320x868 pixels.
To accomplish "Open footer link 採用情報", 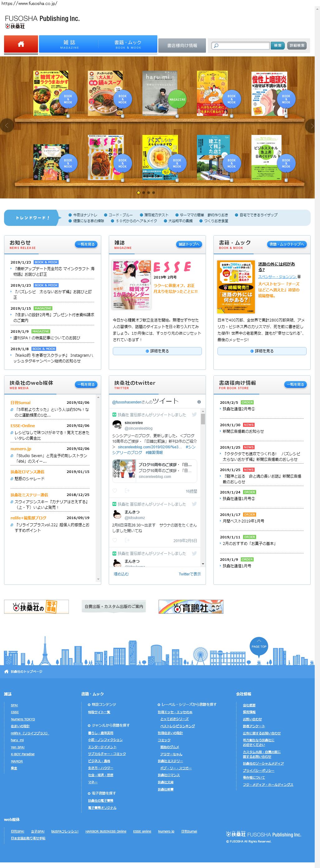I will (249, 712).
